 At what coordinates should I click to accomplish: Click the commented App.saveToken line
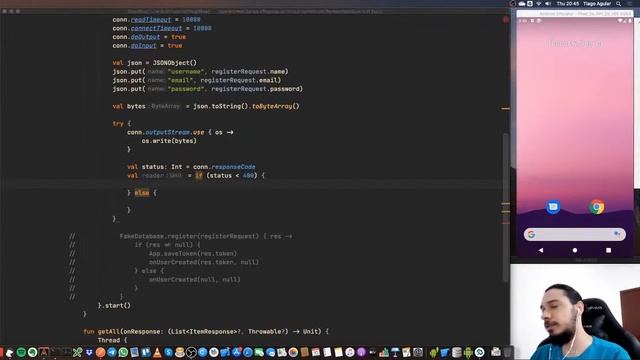(193, 253)
